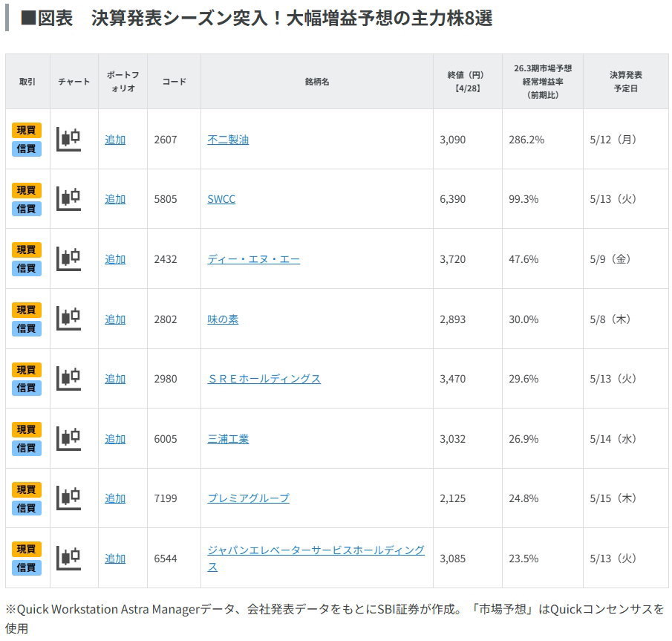Select announcement date 5/12(月)
Screen dimensions: 672x641
[613, 140]
